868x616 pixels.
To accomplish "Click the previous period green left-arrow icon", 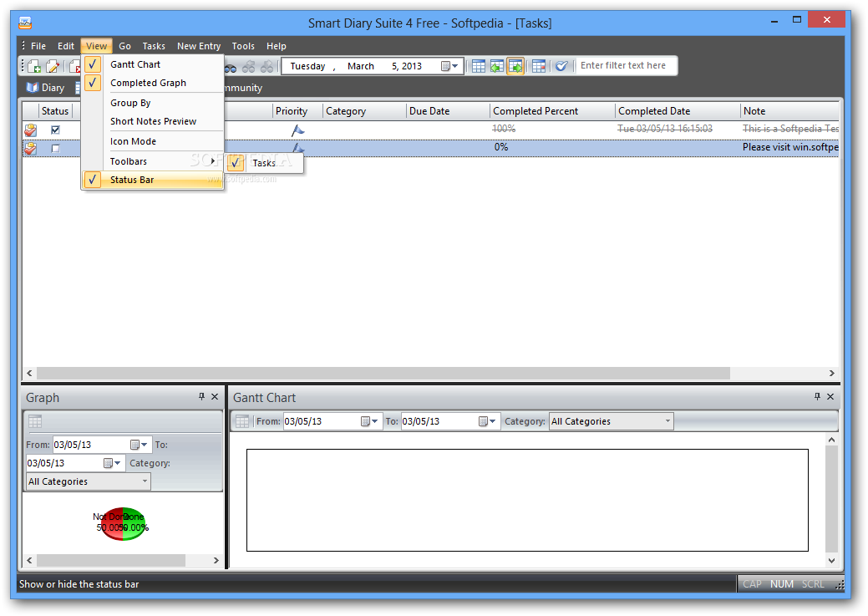I will coord(497,67).
